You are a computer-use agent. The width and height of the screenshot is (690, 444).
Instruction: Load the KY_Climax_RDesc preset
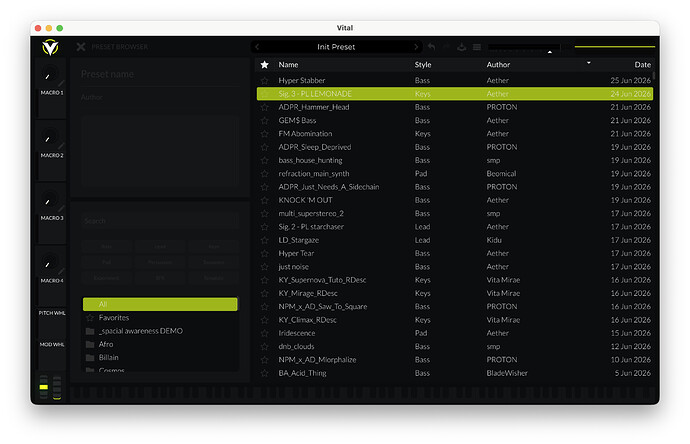(455, 320)
